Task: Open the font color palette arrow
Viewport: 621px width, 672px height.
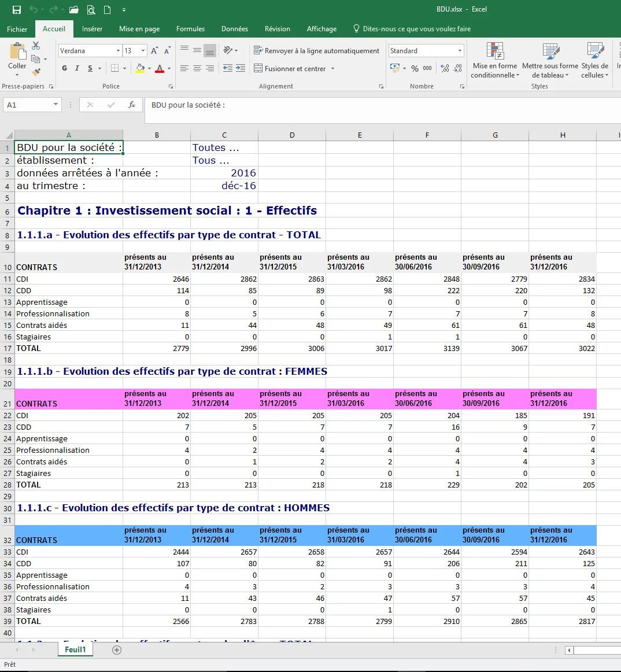Action: [169, 69]
